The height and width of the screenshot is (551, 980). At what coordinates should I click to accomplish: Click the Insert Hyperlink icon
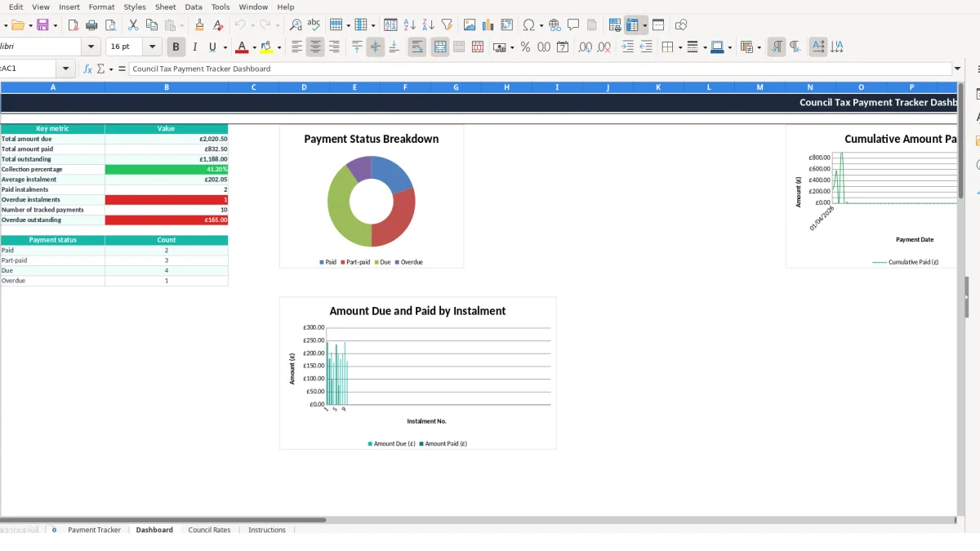(555, 25)
